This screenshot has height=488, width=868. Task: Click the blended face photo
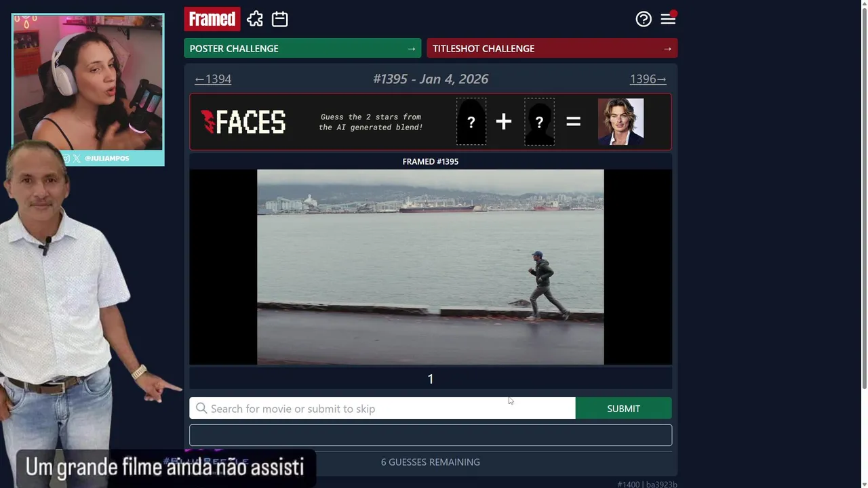point(620,122)
